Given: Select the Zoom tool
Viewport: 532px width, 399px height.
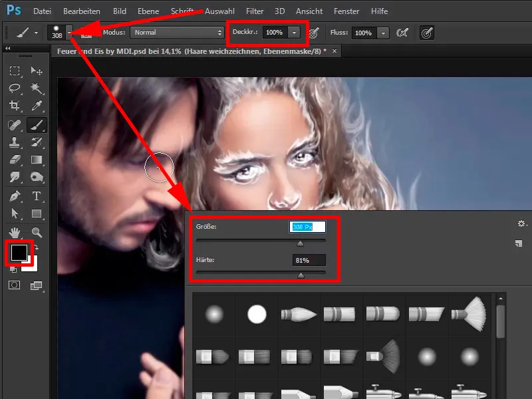Looking at the screenshot, I should click(x=37, y=232).
